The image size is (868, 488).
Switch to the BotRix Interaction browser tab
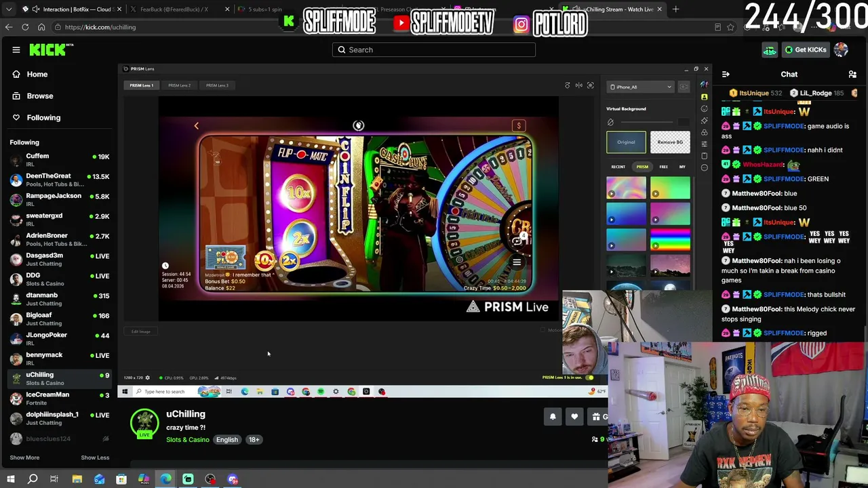click(x=71, y=9)
